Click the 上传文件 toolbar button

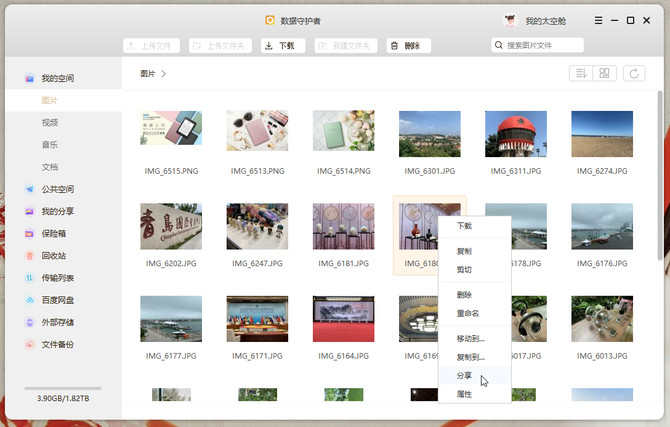pos(151,46)
